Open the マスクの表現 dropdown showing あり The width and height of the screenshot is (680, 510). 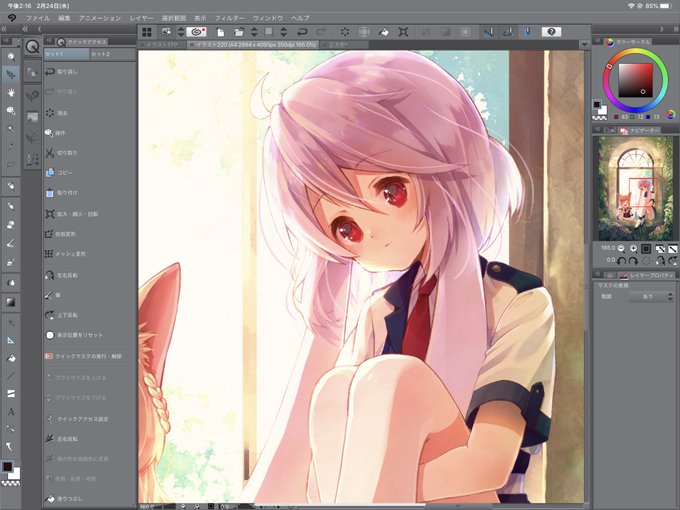pos(651,297)
